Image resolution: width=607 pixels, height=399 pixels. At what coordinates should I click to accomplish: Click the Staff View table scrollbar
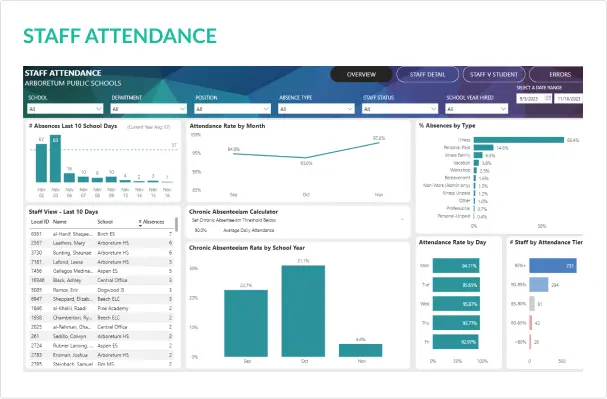point(177,224)
